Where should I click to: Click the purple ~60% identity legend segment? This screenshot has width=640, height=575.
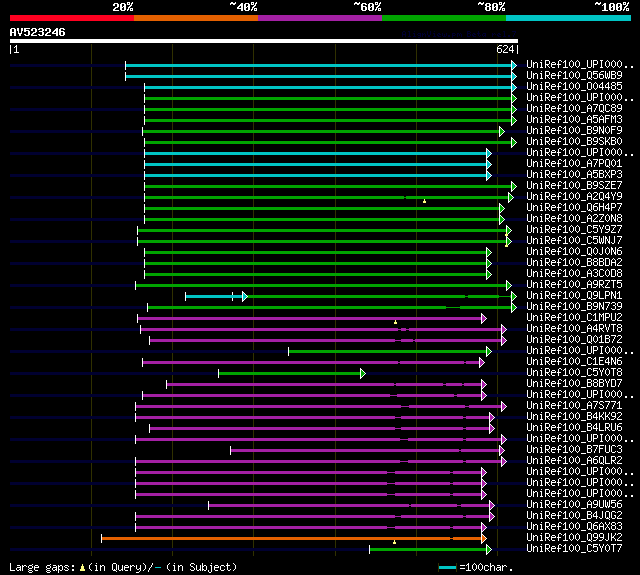(320, 18)
